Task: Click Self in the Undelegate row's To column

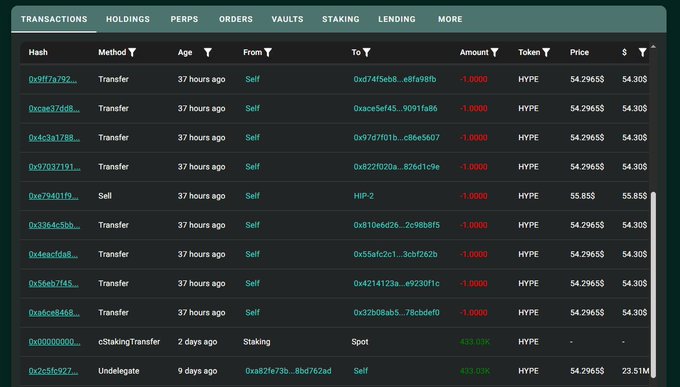Action: click(361, 371)
